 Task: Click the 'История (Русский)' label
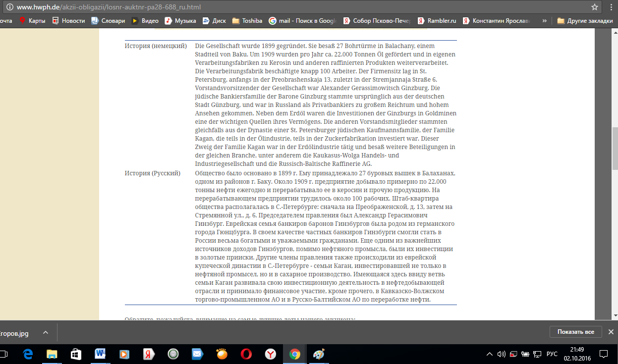tap(153, 173)
